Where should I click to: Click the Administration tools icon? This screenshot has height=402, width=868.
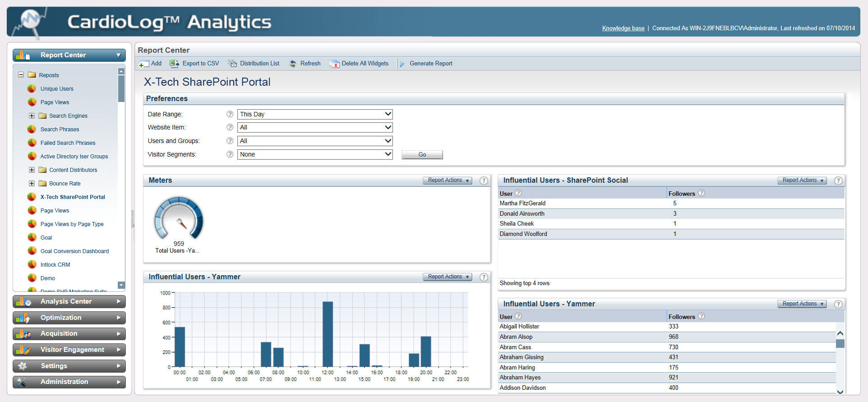pyautogui.click(x=22, y=382)
